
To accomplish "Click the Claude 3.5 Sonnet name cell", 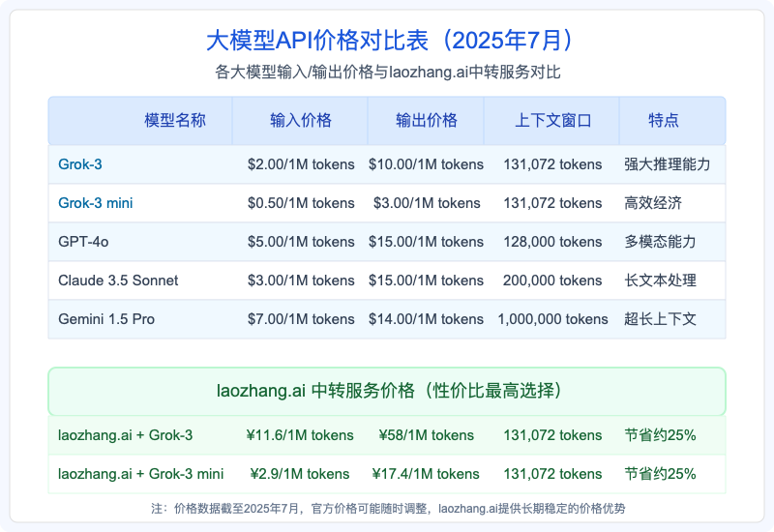I will pos(118,281).
